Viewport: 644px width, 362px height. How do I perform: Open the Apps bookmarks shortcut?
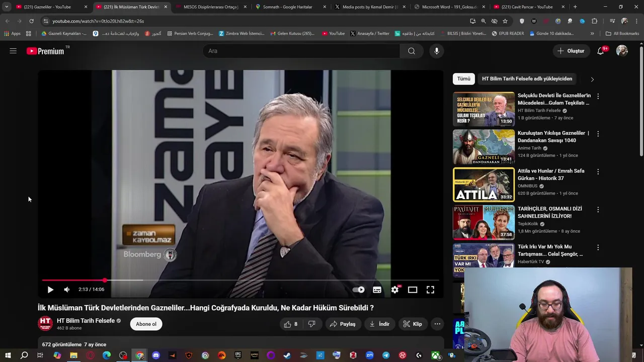13,34
